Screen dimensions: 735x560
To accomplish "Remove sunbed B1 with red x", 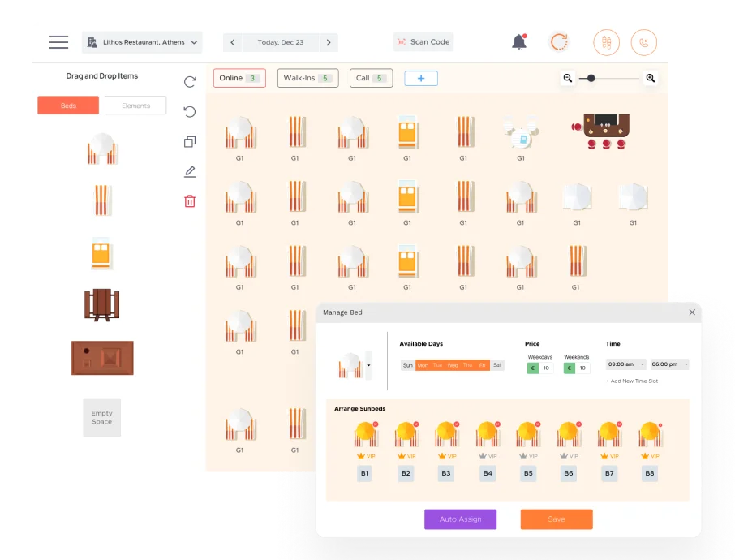I will [376, 424].
